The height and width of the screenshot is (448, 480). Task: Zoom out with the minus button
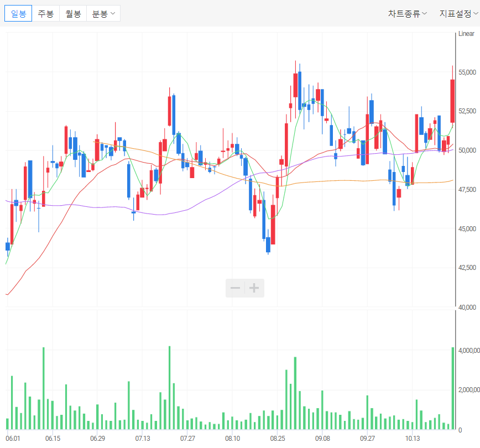coord(235,288)
